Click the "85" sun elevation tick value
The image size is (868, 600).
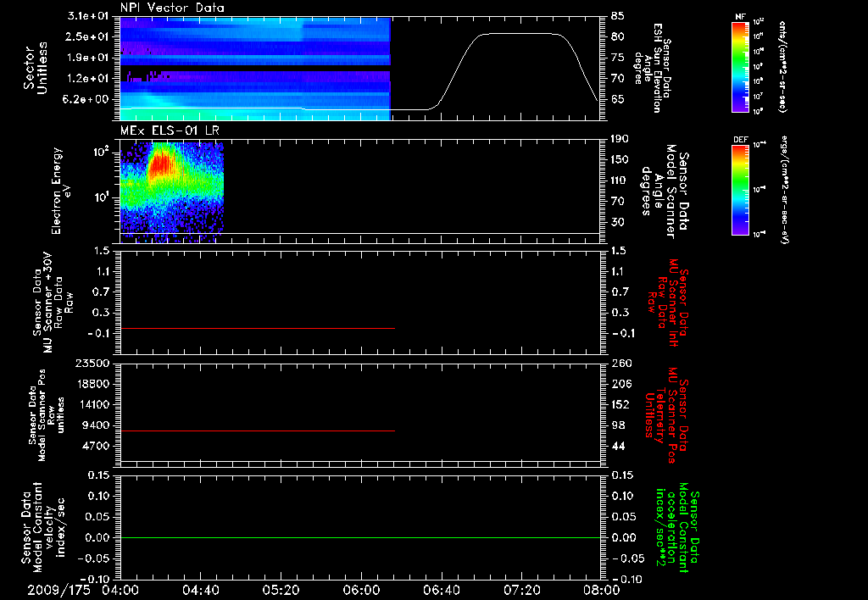point(618,15)
